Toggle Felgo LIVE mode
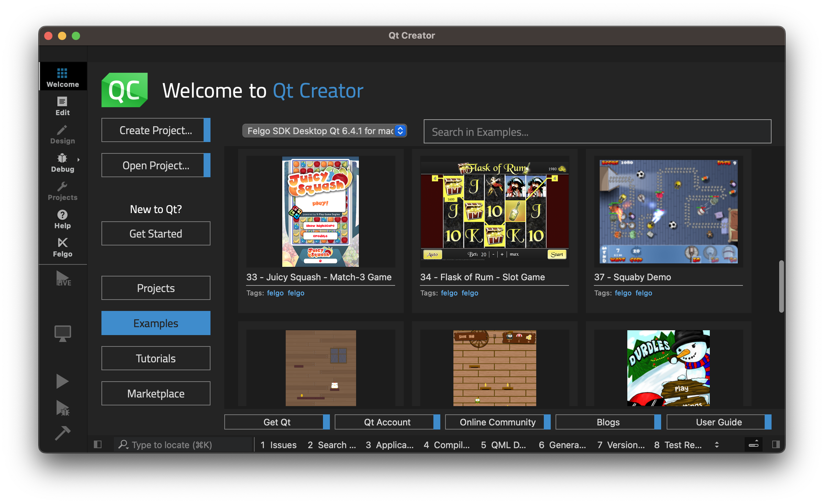 click(62, 279)
